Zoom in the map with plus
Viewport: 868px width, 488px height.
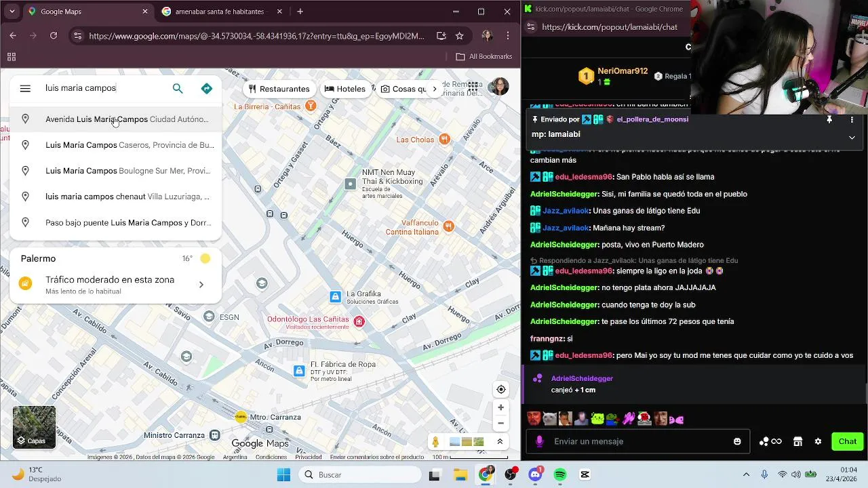pos(500,407)
